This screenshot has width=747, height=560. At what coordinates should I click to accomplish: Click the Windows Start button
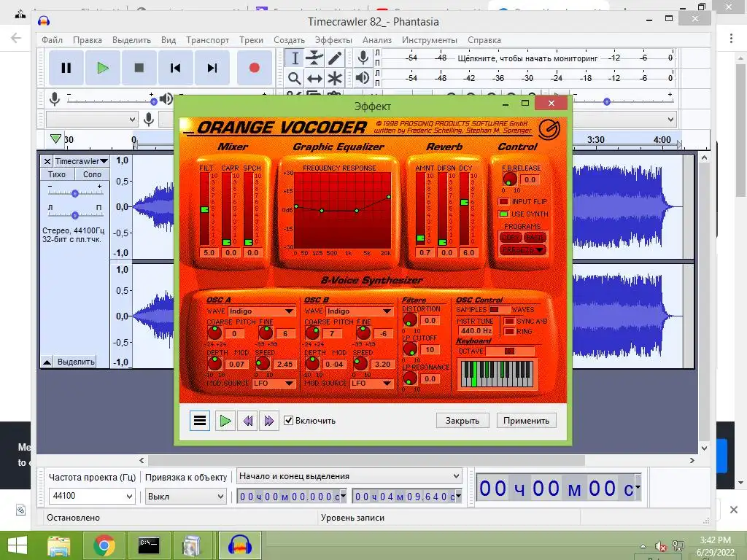tap(18, 545)
